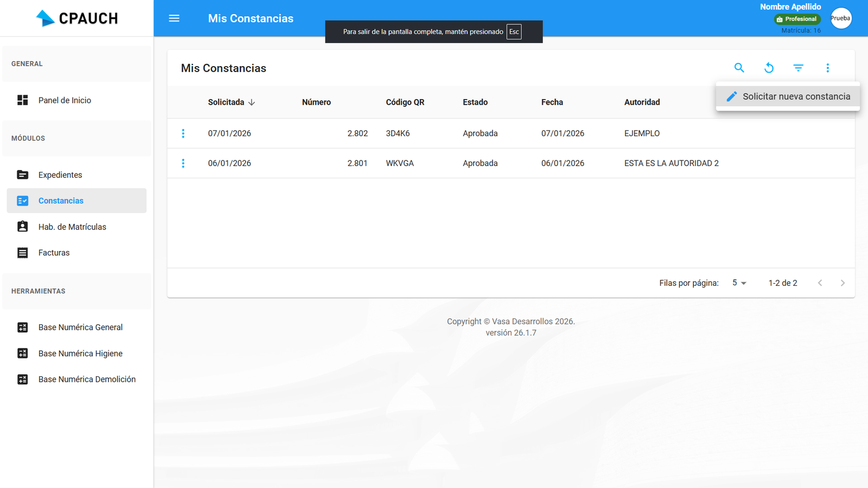
Task: Click the search magnifier icon
Action: pyautogui.click(x=739, y=68)
